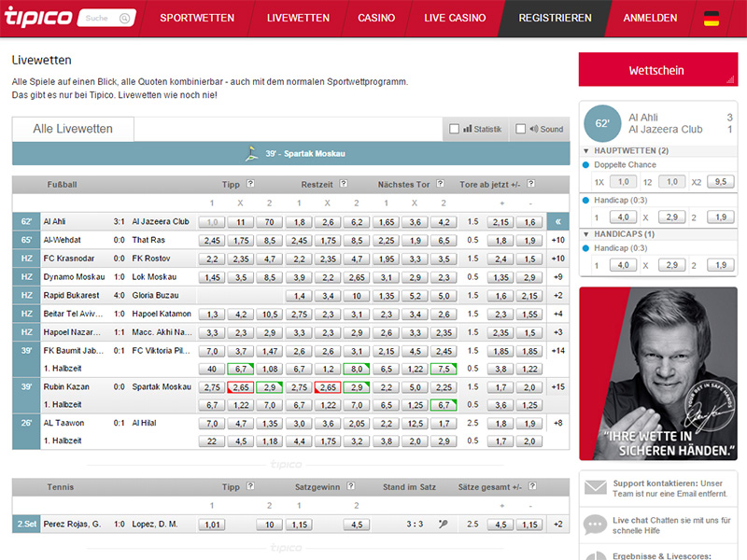Click the tipico logo
747x560 pixels.
point(38,17)
